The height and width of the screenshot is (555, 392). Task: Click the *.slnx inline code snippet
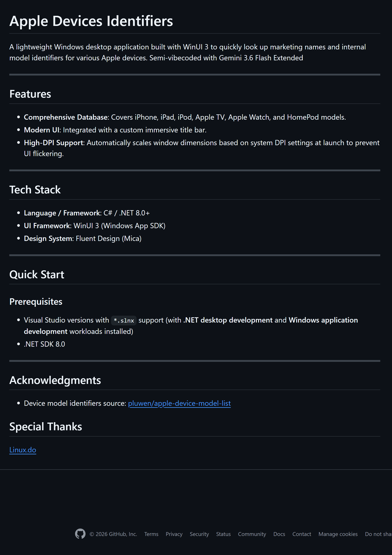coord(124,321)
